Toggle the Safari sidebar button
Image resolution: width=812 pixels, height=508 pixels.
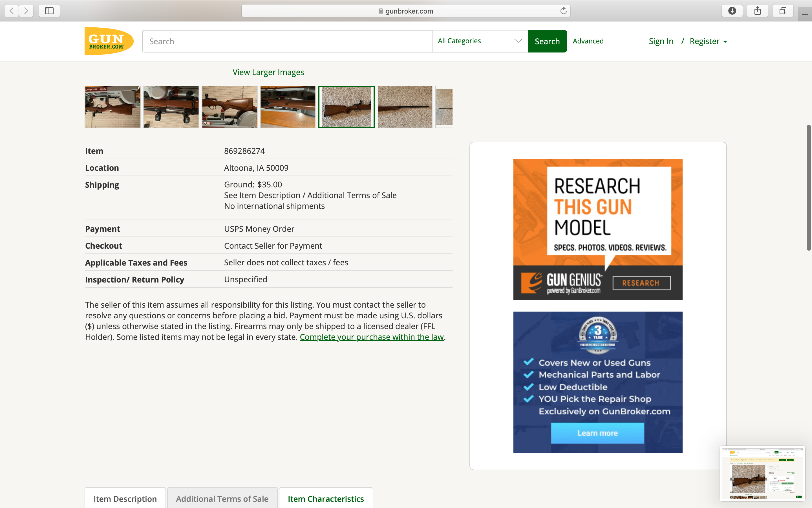pyautogui.click(x=49, y=11)
